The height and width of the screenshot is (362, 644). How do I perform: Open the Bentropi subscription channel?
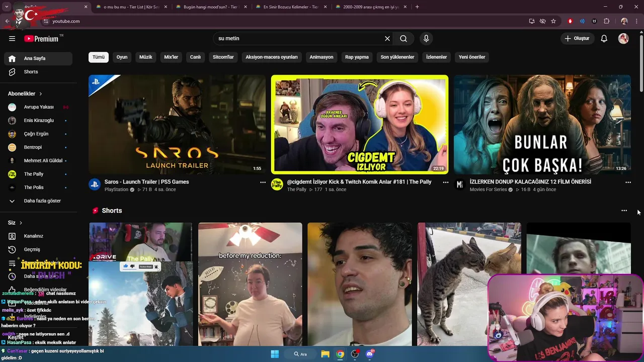coord(38,147)
